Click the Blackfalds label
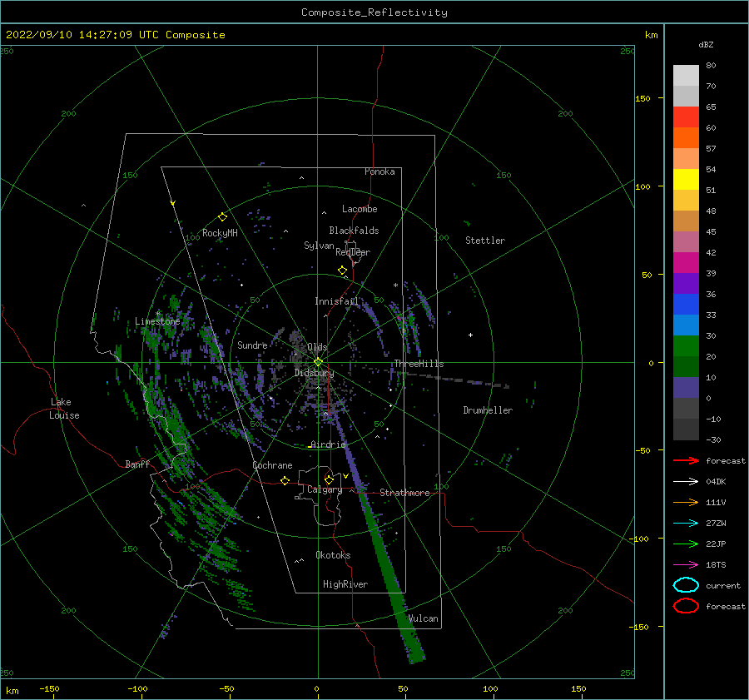The height and width of the screenshot is (700, 749). pyautogui.click(x=354, y=231)
